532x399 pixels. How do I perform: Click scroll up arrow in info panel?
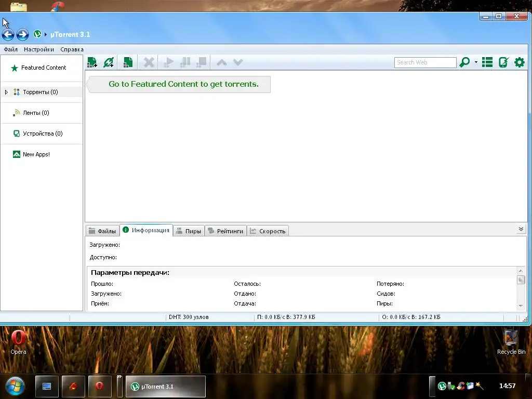click(521, 271)
